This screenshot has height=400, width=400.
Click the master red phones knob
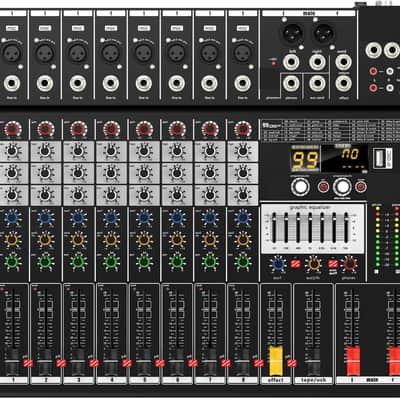(349, 264)
